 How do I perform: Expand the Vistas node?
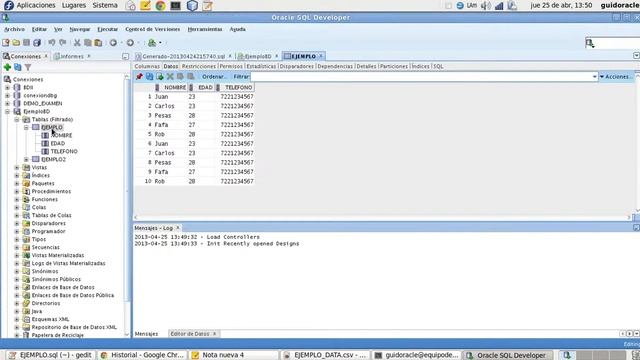click(17, 167)
